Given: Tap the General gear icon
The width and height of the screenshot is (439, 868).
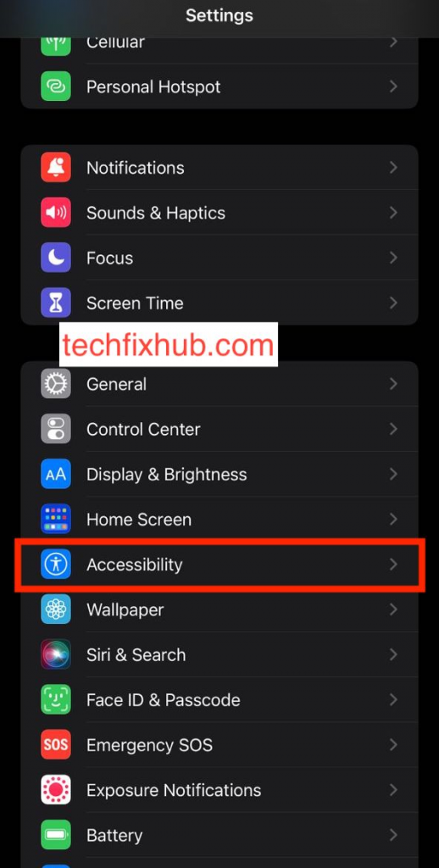Looking at the screenshot, I should [55, 384].
